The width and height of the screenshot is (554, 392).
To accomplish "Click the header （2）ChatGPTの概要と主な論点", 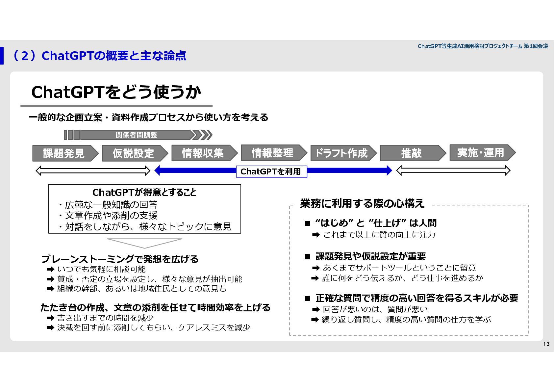I will pyautogui.click(x=99, y=56).
